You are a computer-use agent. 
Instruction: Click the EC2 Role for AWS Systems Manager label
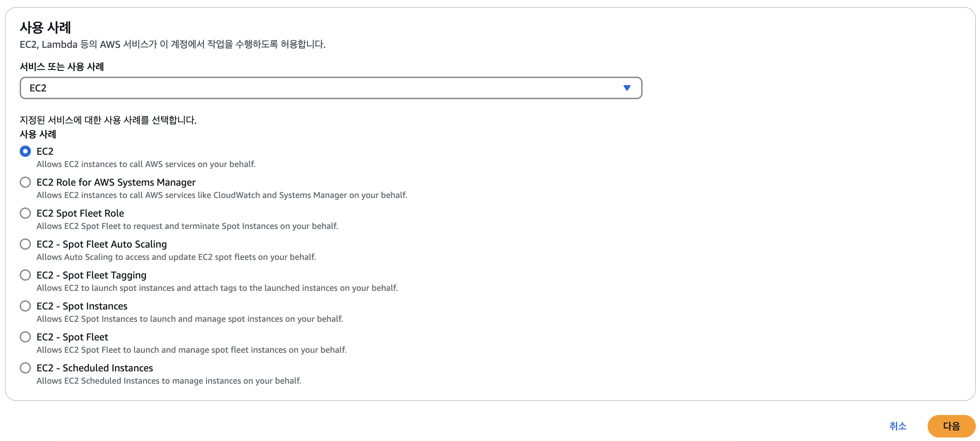[116, 182]
